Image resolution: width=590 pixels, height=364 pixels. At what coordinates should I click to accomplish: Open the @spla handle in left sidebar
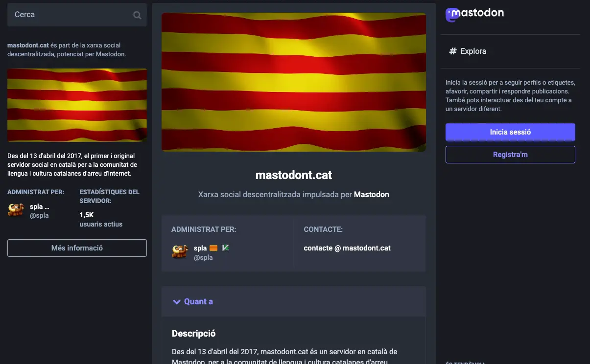point(39,215)
